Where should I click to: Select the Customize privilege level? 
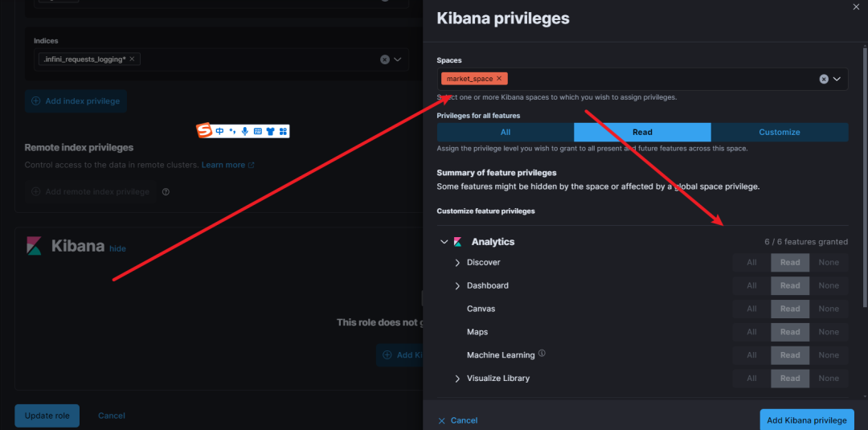pyautogui.click(x=780, y=133)
